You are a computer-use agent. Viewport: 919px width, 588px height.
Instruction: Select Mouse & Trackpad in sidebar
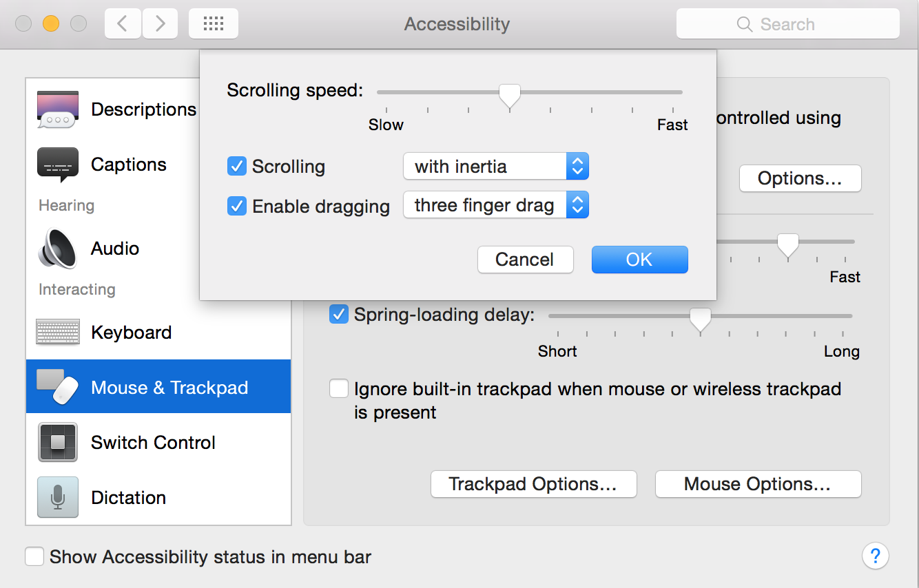[158, 388]
